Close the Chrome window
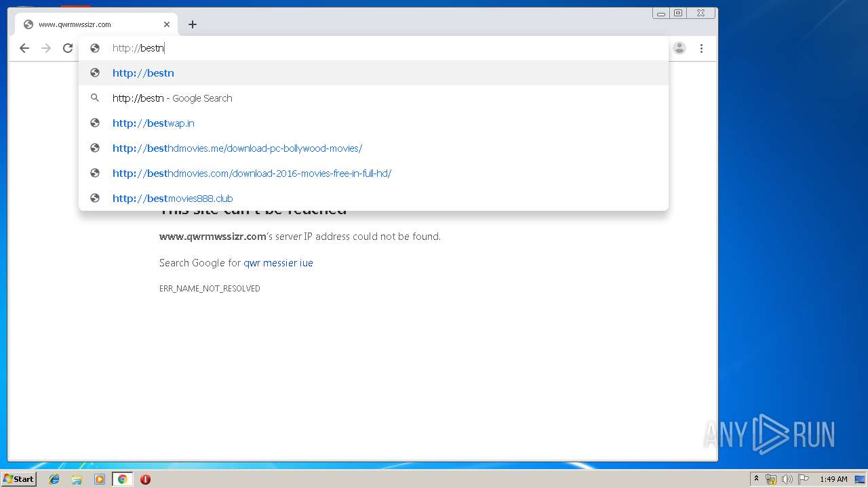This screenshot has width=868, height=488. (701, 13)
